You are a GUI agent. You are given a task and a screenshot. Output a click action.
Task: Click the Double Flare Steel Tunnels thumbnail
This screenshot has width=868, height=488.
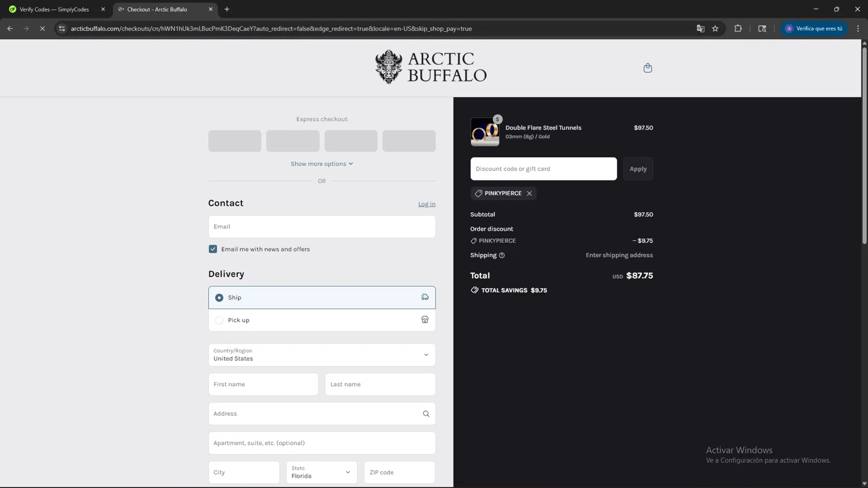[484, 132]
